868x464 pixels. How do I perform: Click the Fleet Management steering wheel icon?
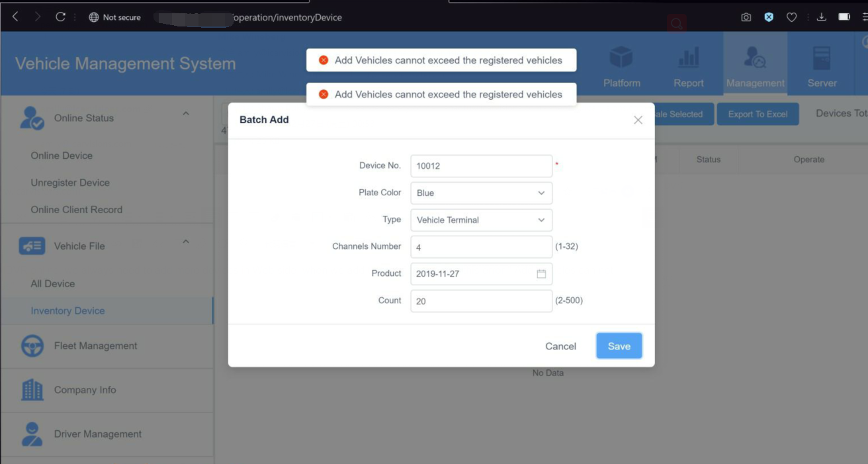point(32,346)
